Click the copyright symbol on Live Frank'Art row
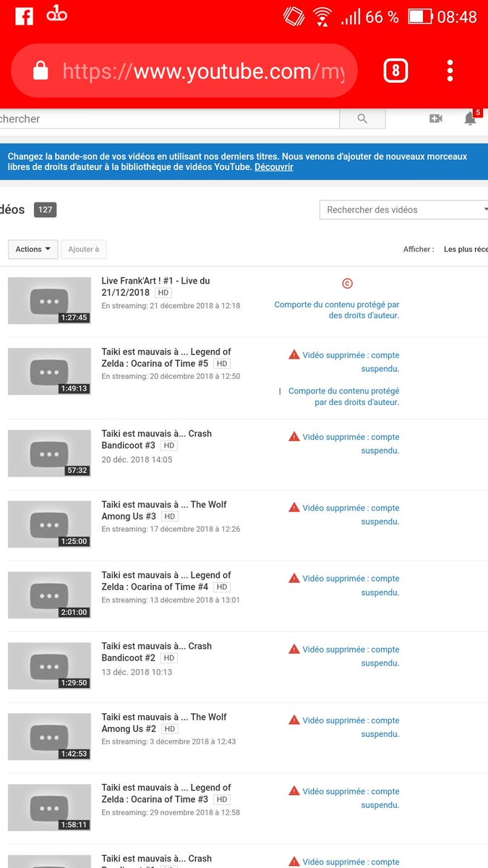Screen dimensions: 488x868 coord(347,284)
